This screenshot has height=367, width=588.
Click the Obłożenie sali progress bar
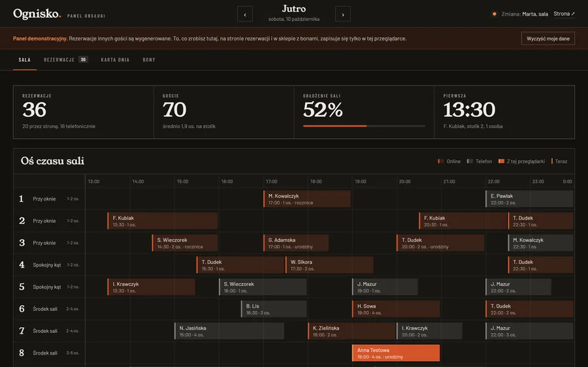364,126
